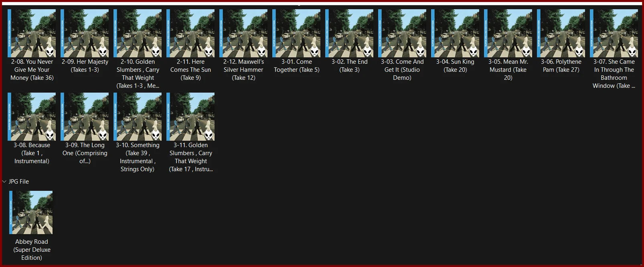Select the 3-10 Something file icon
The height and width of the screenshot is (267, 644).
click(x=138, y=117)
